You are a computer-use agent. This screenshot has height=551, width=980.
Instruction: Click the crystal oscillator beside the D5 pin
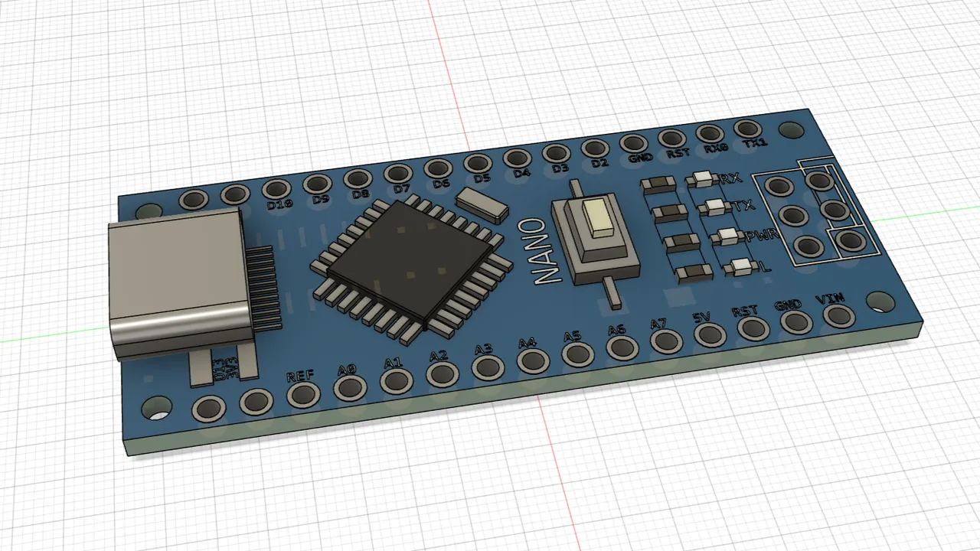click(482, 206)
